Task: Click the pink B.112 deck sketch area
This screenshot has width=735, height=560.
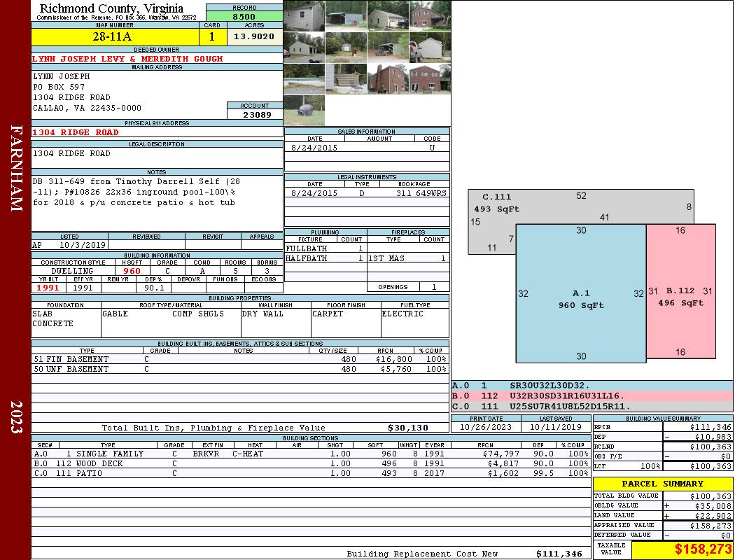Action: [680, 315]
